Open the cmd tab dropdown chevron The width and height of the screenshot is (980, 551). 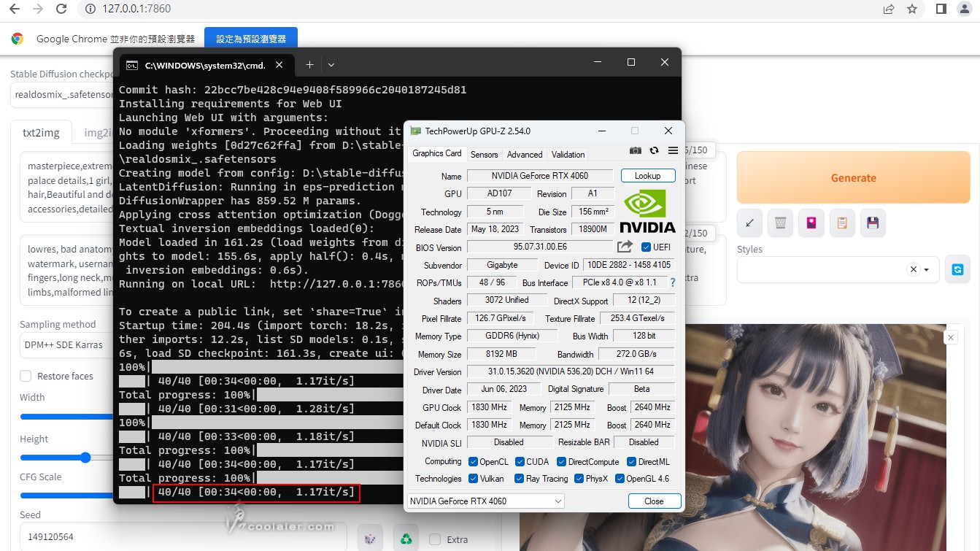point(331,65)
